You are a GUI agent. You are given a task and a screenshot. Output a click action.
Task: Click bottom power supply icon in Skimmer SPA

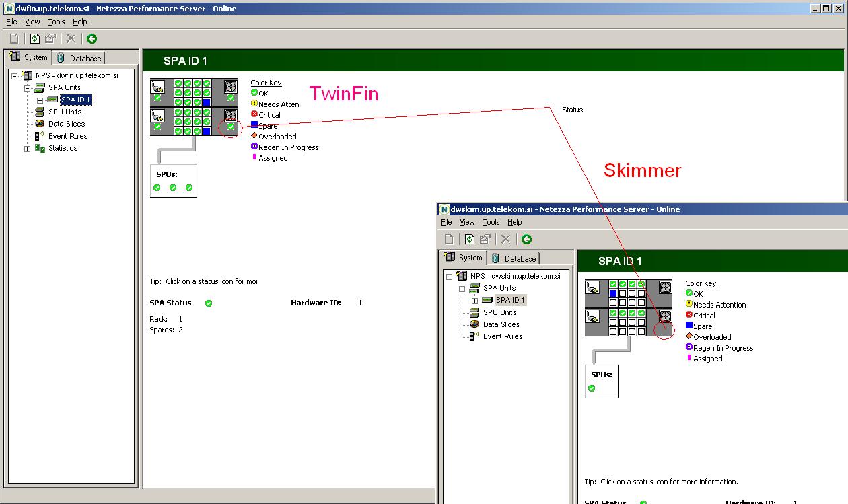pos(592,316)
